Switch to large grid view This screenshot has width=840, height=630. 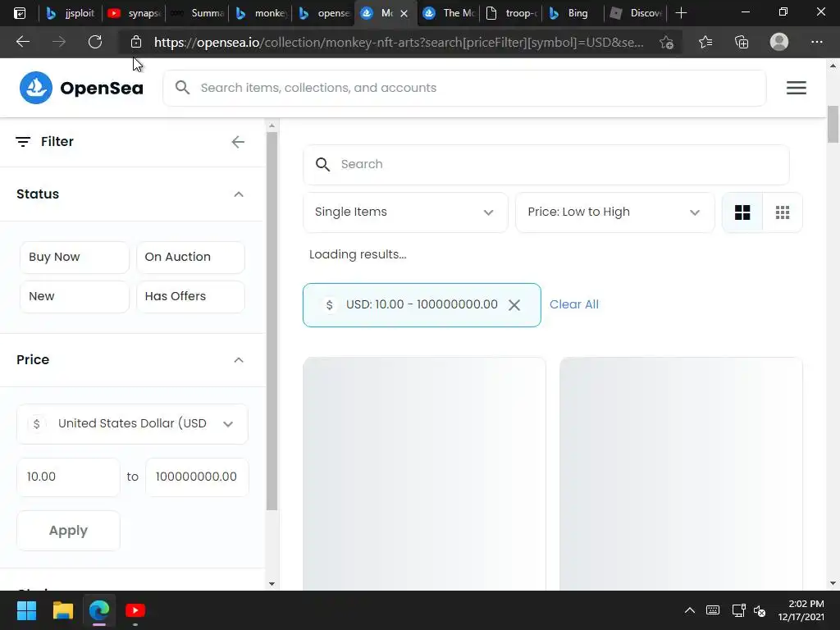[x=742, y=212]
